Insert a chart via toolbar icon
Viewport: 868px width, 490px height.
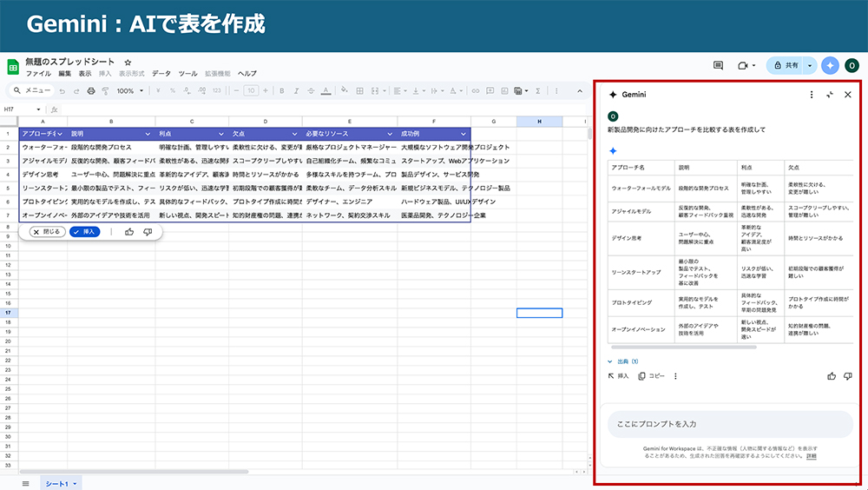click(x=504, y=91)
